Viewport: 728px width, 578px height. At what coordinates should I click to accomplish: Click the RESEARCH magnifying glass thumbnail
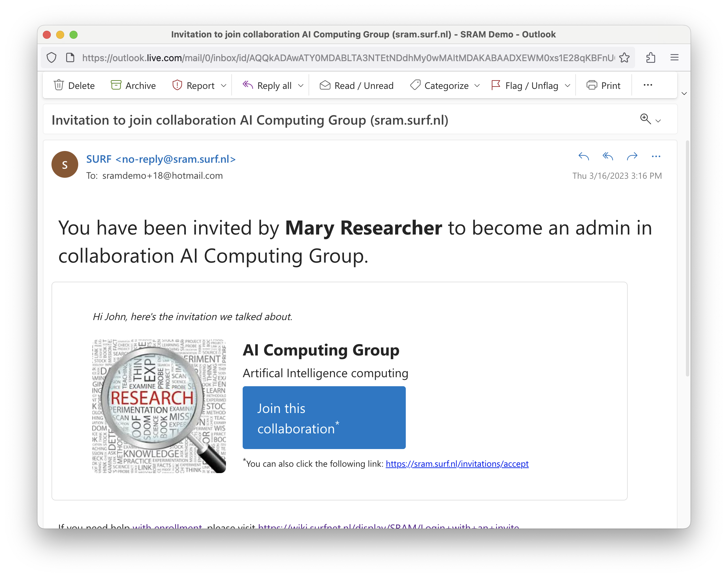click(159, 406)
